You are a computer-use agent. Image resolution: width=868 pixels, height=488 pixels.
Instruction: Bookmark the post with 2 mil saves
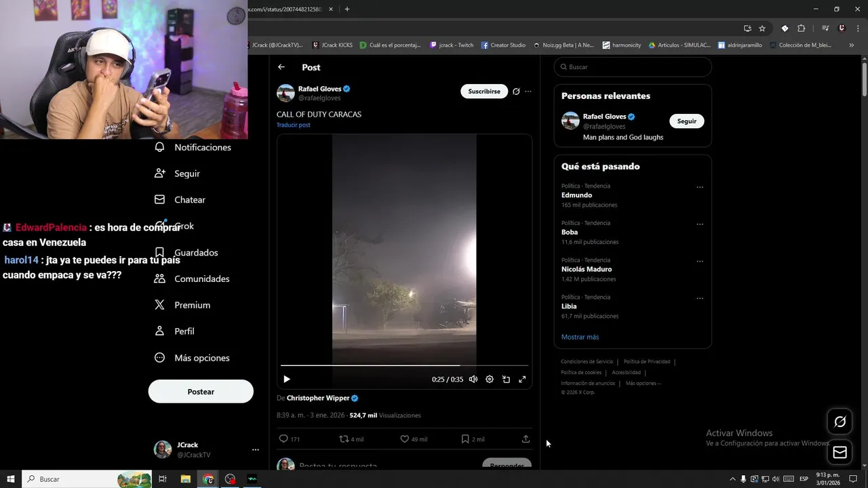[x=473, y=439]
